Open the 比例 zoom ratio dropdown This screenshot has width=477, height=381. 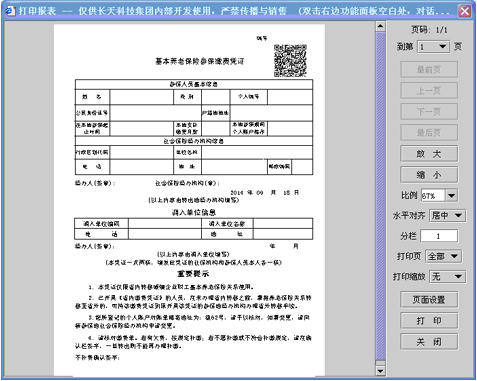pyautogui.click(x=451, y=195)
